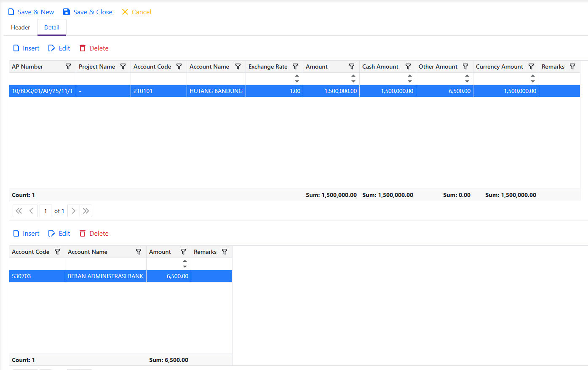This screenshot has width=588, height=370.
Task: Click AP Number filter input field
Action: (43, 79)
